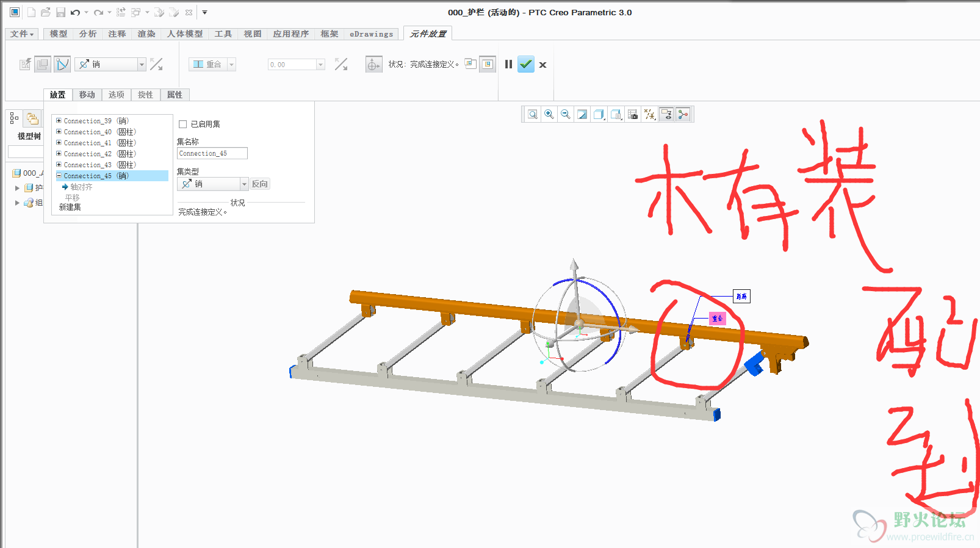Toggle the constraints-to-mechanism conversion icon
Image resolution: width=980 pixels, height=548 pixels.
(x=62, y=64)
